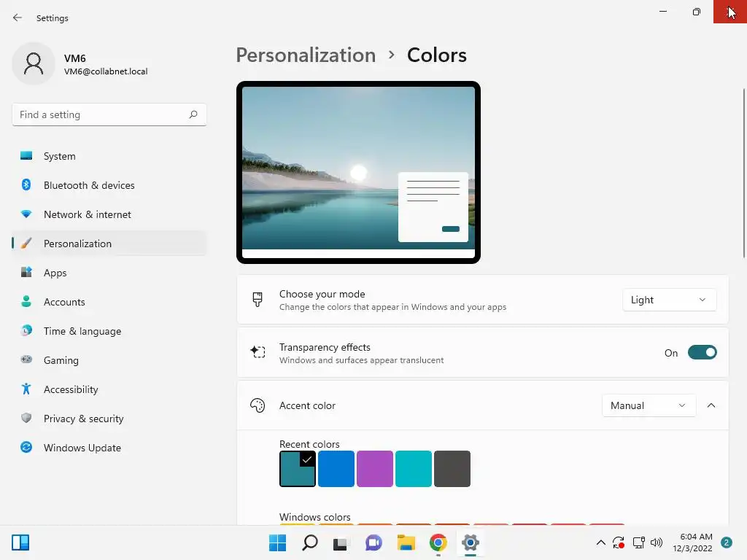Open Accessibility settings page
747x560 pixels.
tap(109, 389)
